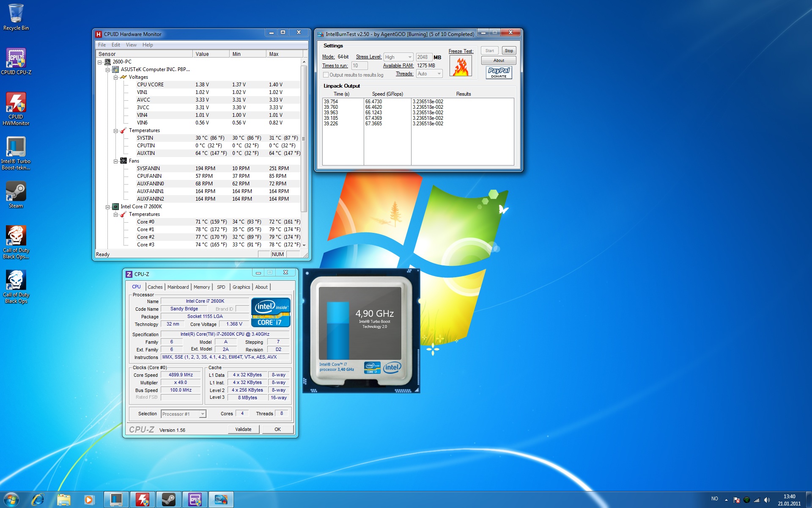Click the Intel Core i7 2600K chip icon

[115, 207]
